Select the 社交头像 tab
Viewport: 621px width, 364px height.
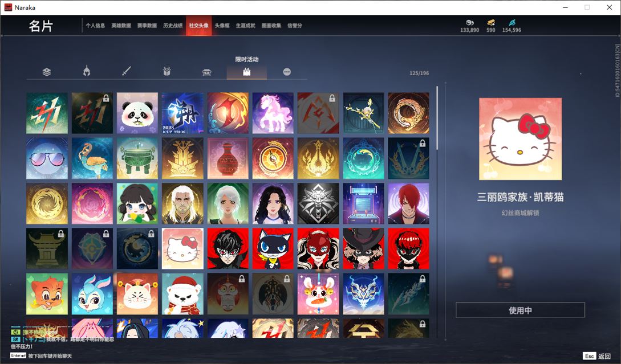click(x=199, y=26)
